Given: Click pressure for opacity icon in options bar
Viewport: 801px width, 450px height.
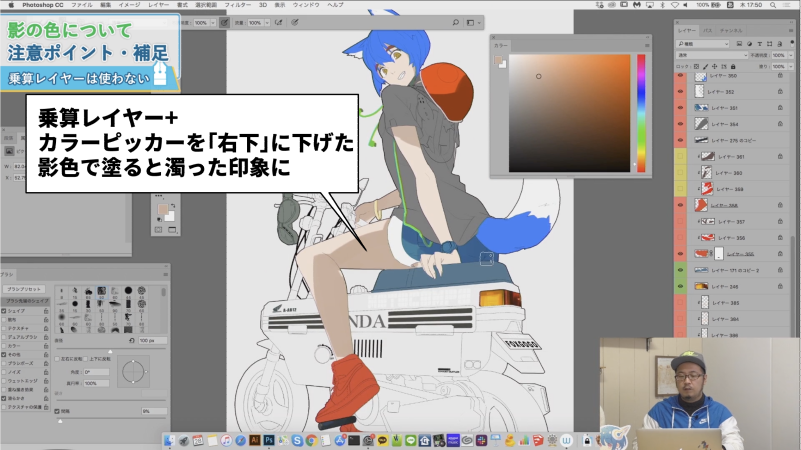Looking at the screenshot, I should [224, 22].
